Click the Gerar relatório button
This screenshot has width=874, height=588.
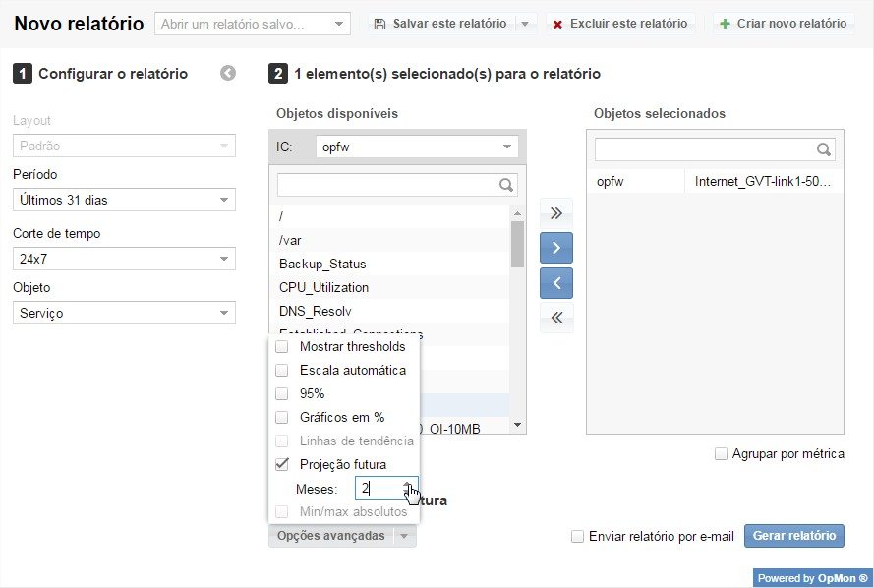[x=793, y=536]
